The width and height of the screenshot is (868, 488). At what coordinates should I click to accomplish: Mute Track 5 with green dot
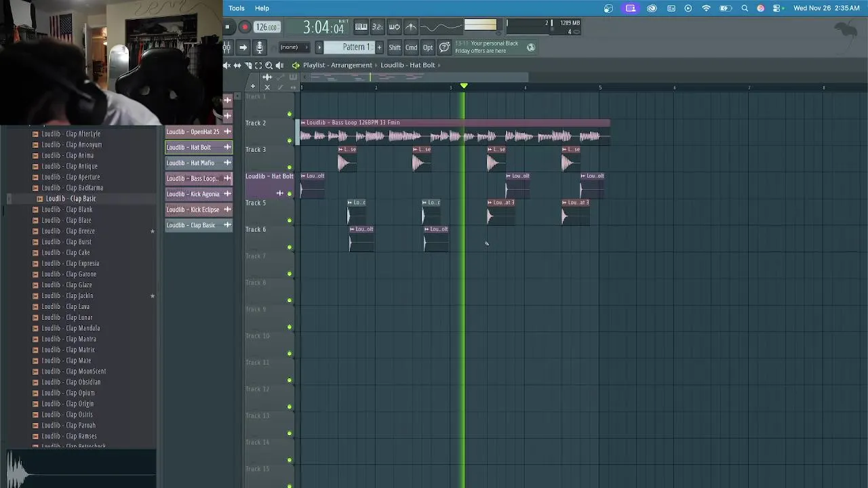pos(290,221)
